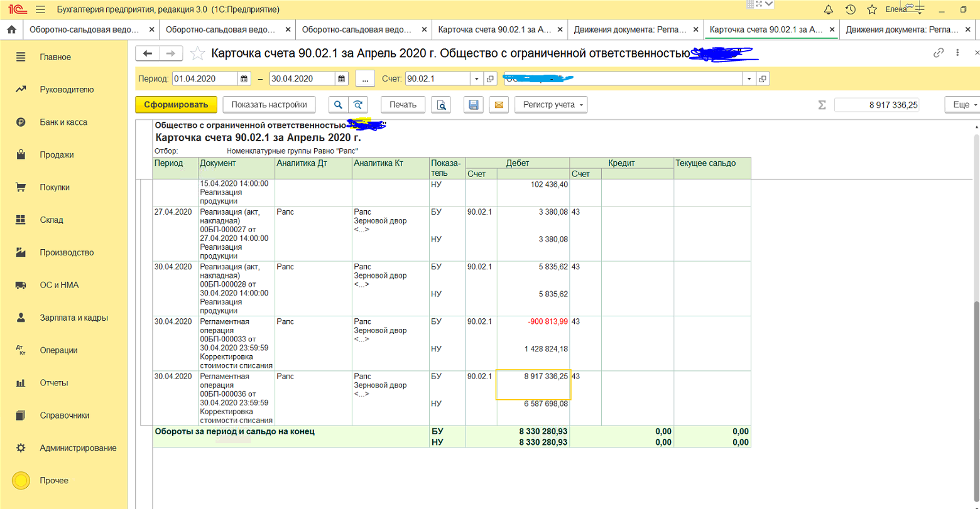Open history clock icon in title bar
This screenshot has height=509, width=980.
(850, 9)
